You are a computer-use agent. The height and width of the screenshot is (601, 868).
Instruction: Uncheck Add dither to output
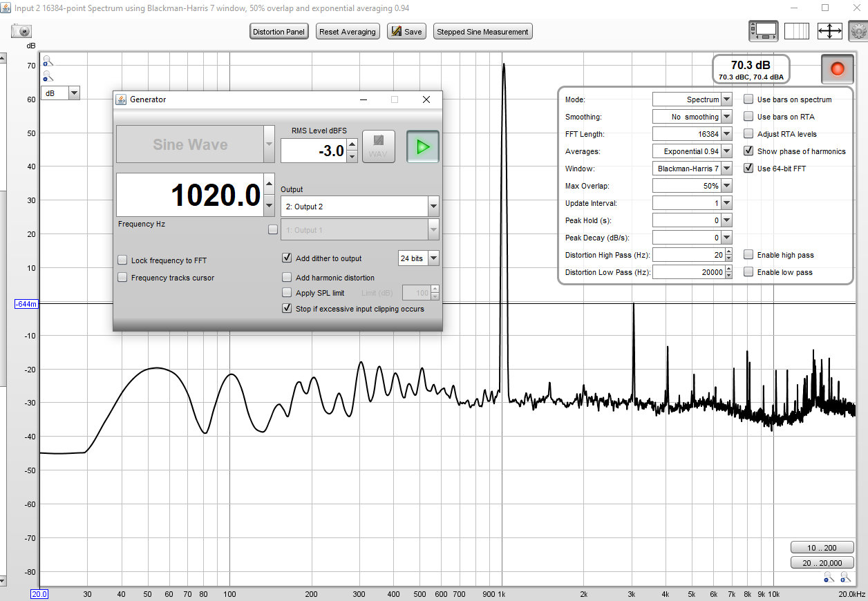(287, 258)
